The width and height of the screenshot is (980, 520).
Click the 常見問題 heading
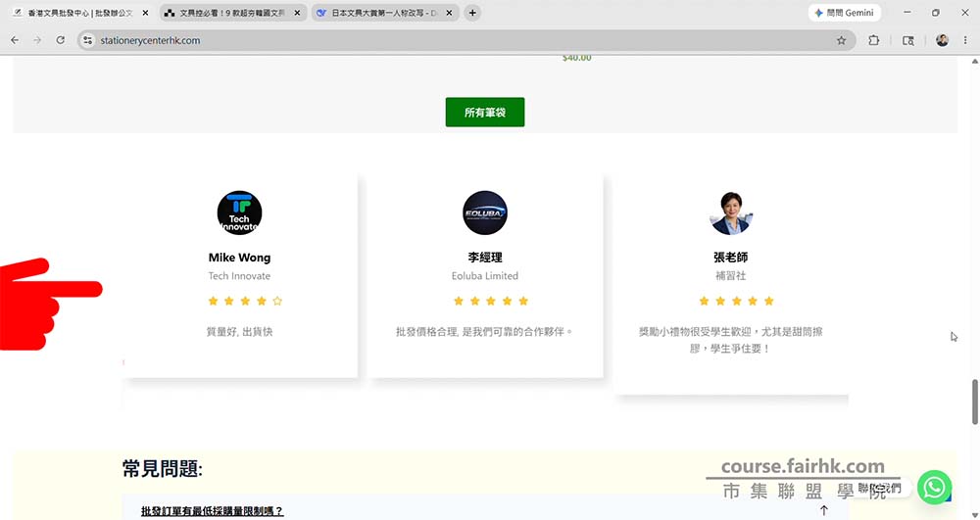pos(163,468)
